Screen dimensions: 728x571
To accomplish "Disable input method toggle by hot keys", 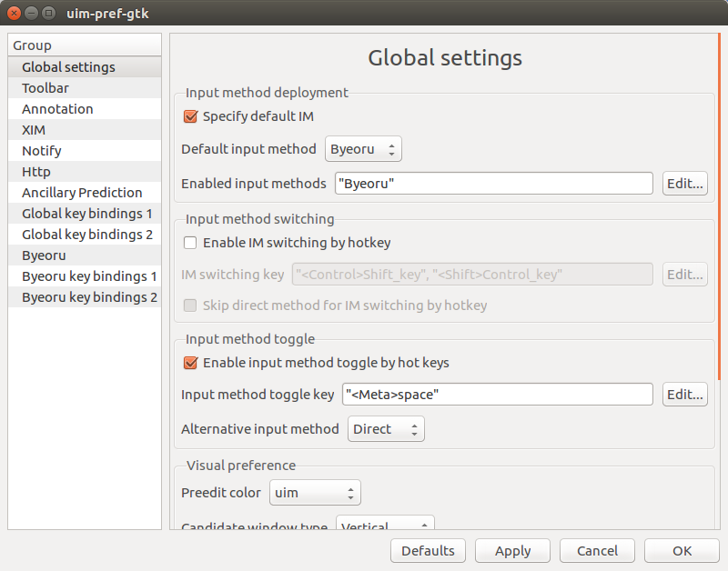I will click(191, 363).
